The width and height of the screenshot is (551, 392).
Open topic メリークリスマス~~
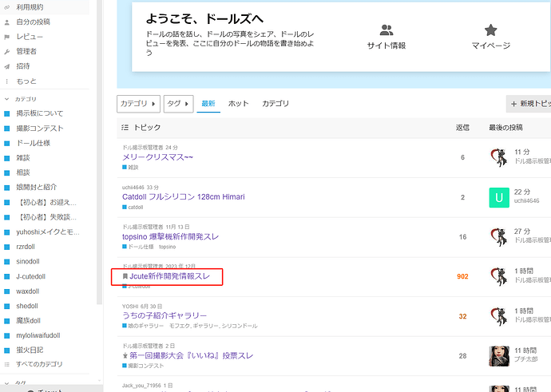[x=158, y=157]
